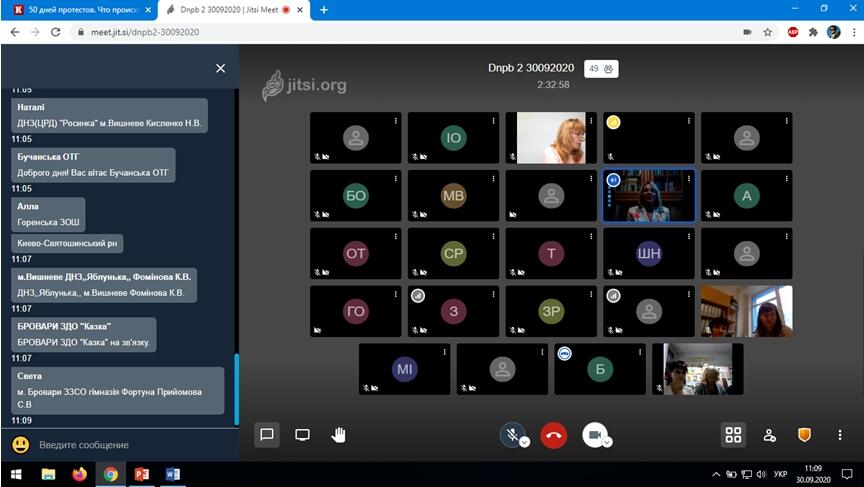This screenshot has height=487, width=864.
Task: Toggle tile view layout
Action: point(733,435)
